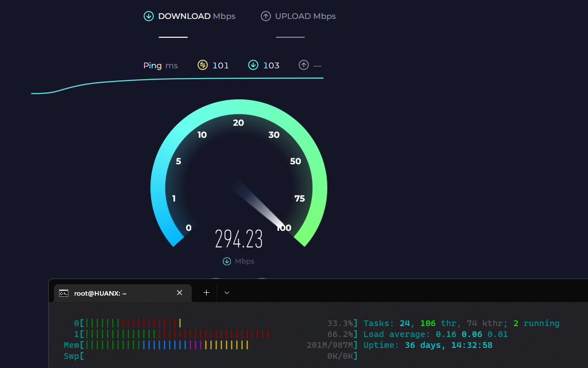Click the download latency icon next to 103
The image size is (588, 368).
point(253,65)
